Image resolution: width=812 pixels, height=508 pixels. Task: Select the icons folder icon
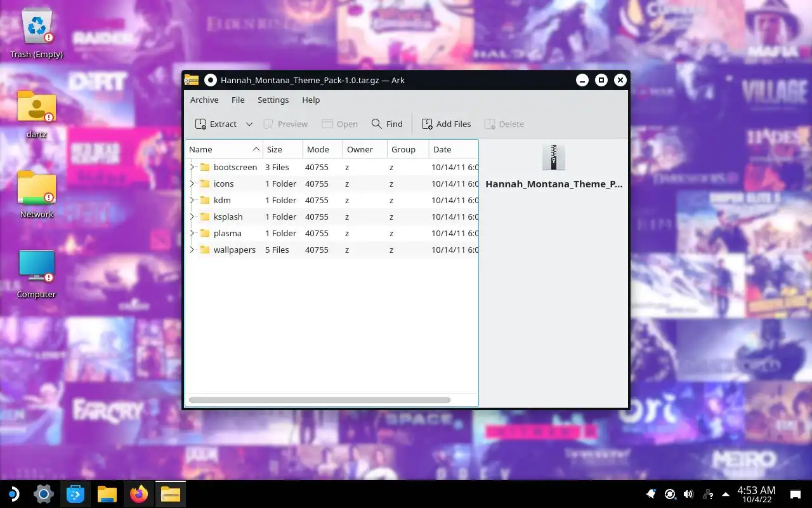pyautogui.click(x=204, y=184)
